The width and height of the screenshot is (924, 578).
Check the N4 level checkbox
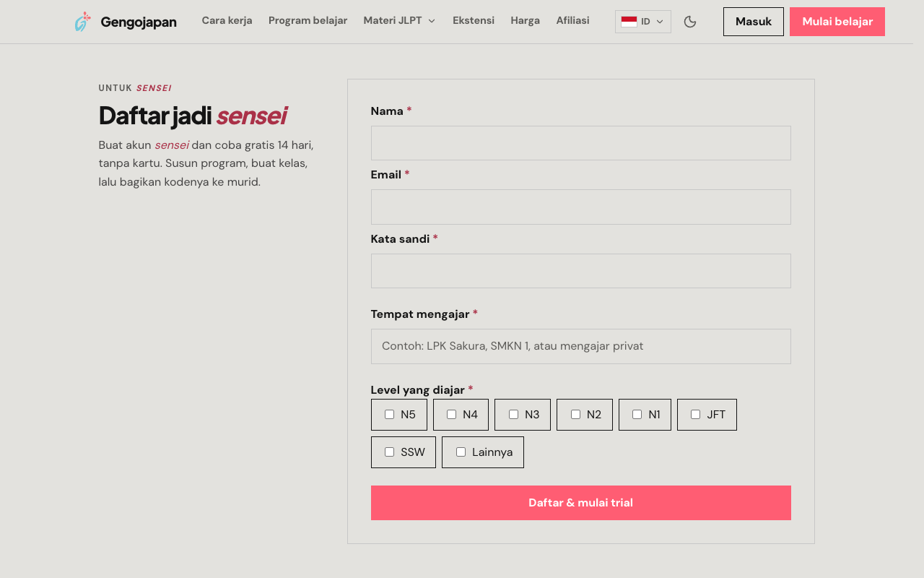tap(452, 415)
